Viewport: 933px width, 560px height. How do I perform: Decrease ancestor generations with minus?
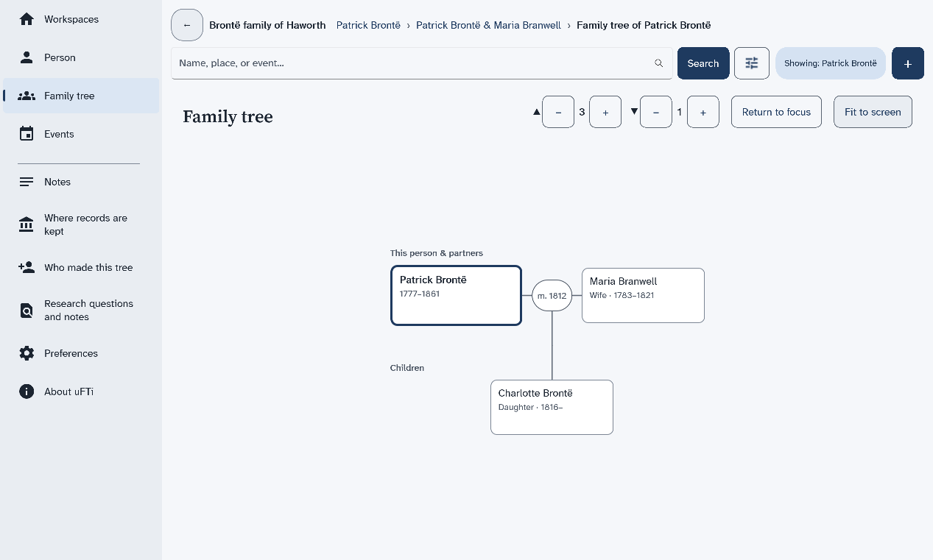tap(558, 112)
